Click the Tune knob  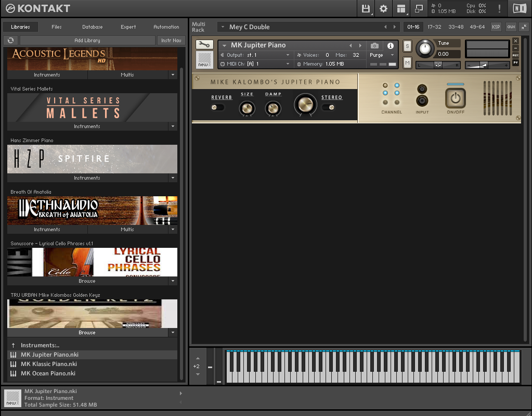[425, 48]
